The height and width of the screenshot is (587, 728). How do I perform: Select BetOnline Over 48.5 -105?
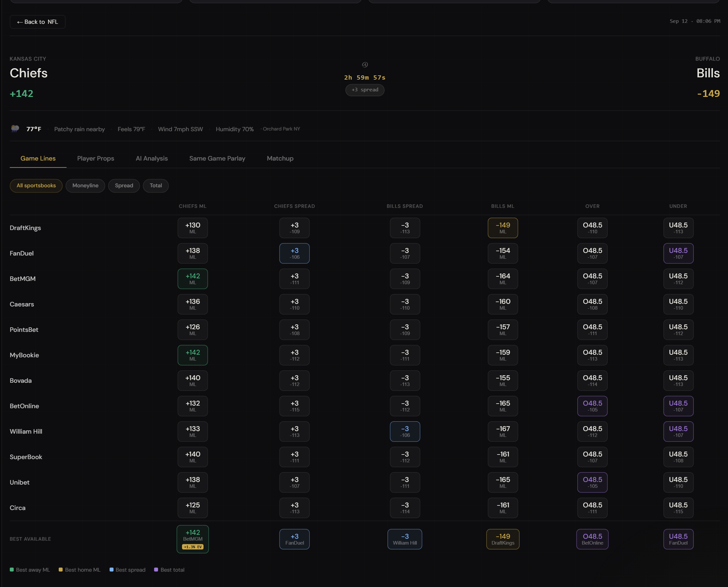click(592, 406)
